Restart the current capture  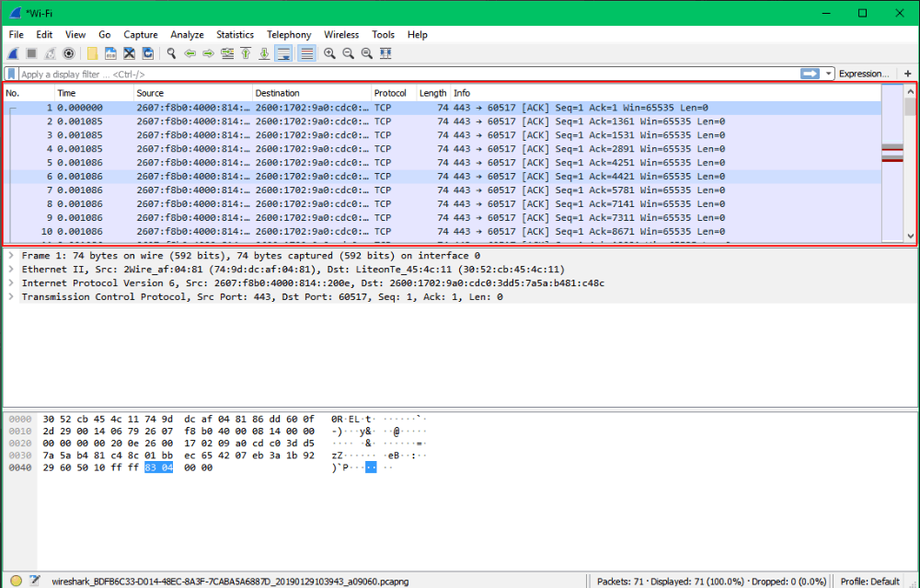click(51, 53)
